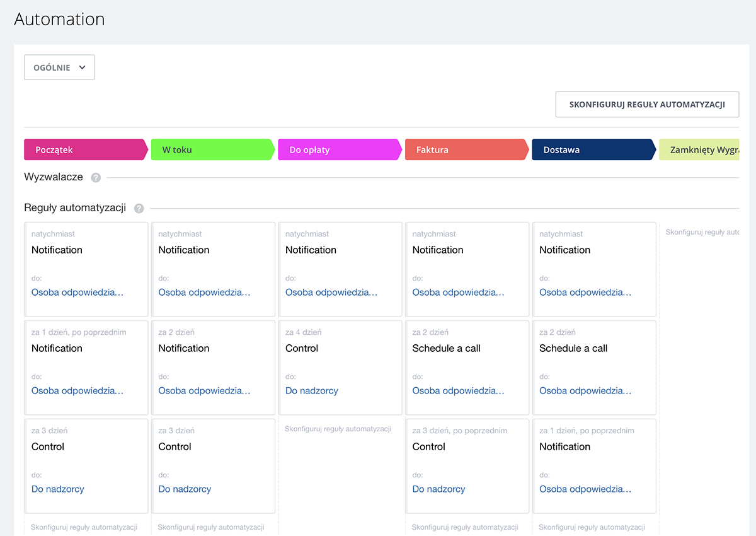Open Do nadzorcy in the Faktura Control rule

pos(438,489)
